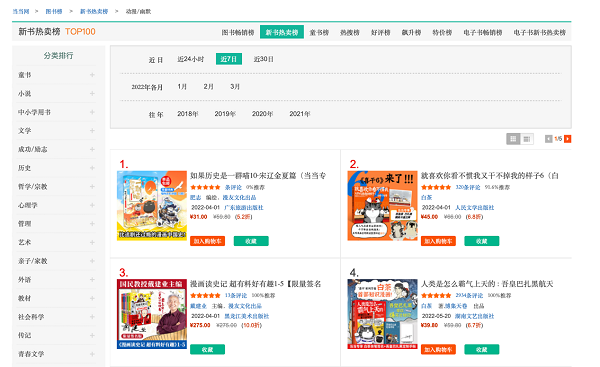Filter by 近30日
The height and width of the screenshot is (367, 600).
click(x=264, y=59)
